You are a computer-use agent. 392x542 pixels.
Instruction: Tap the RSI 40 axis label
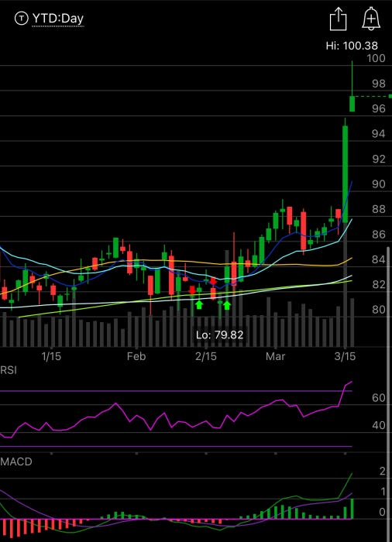point(379,425)
